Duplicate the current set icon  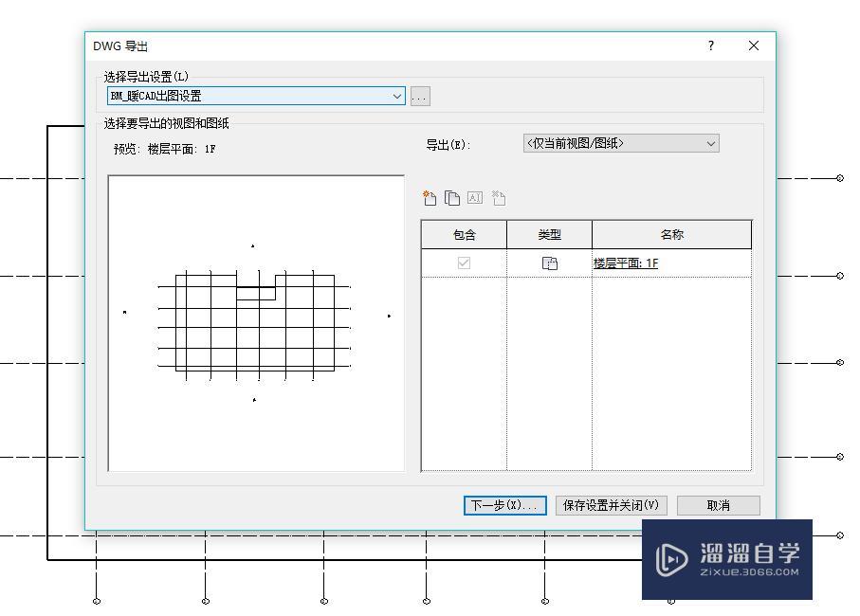[452, 198]
